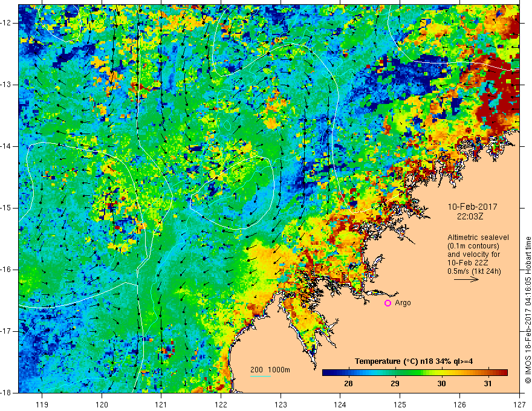532x411 pixels.
Task: Click the longitude axis label '124'
Action: [x=340, y=404]
